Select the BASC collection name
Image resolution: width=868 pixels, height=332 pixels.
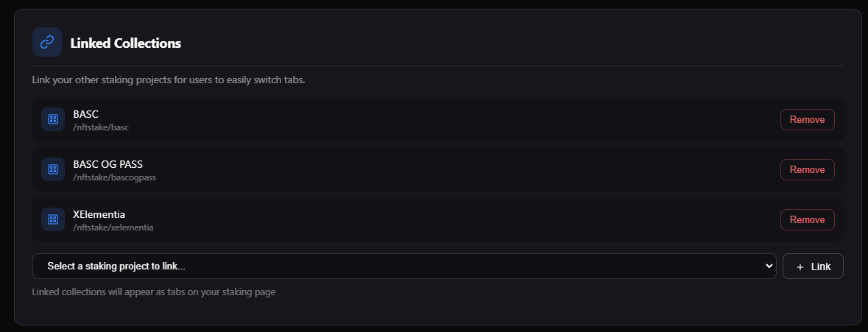86,114
